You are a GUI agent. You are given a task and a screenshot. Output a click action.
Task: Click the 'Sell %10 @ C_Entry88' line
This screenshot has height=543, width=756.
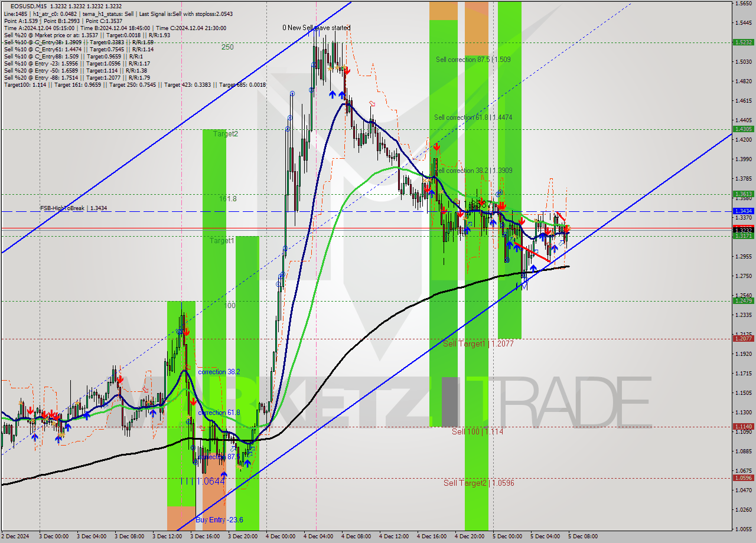click(73, 56)
